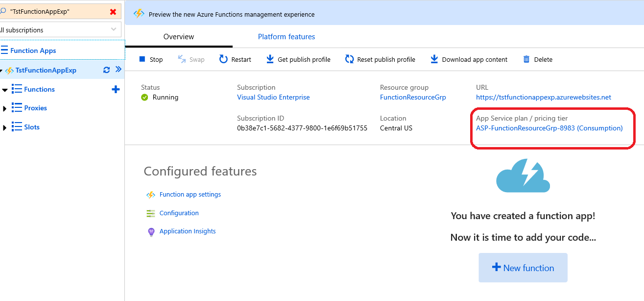This screenshot has height=301, width=644.
Task: Click the Central US location value
Action: coord(396,128)
